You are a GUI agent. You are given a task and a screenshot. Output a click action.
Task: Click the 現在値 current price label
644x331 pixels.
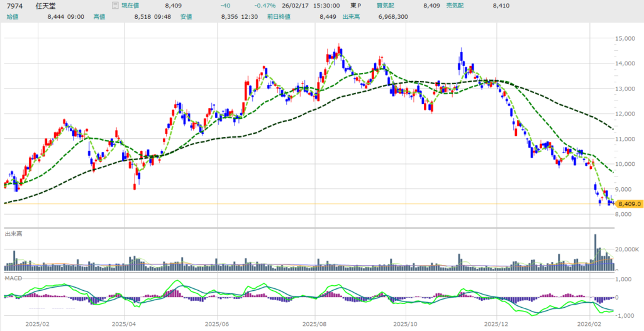click(x=131, y=6)
